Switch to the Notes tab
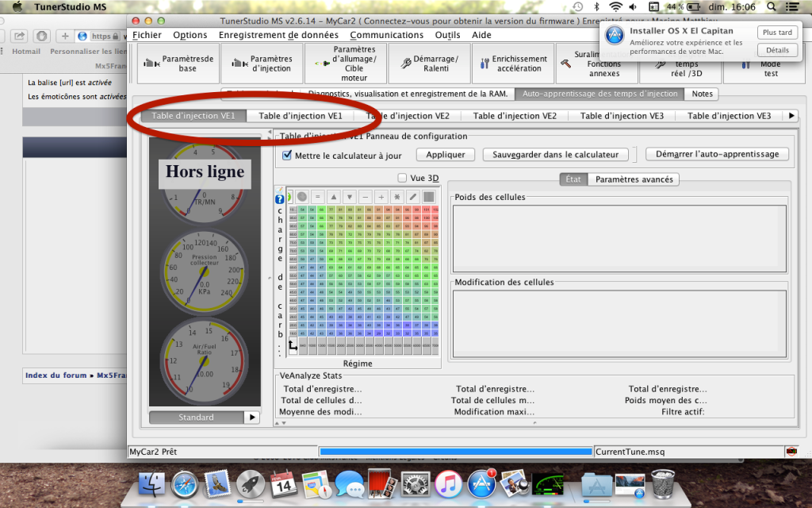 (x=702, y=94)
